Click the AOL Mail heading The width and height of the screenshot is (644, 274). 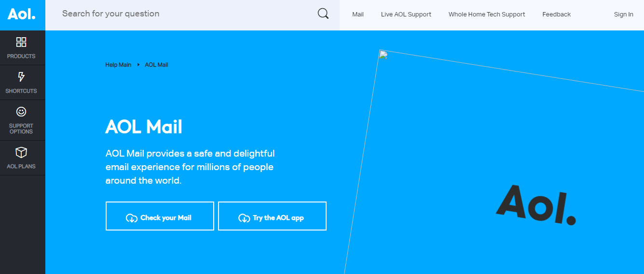pyautogui.click(x=144, y=127)
